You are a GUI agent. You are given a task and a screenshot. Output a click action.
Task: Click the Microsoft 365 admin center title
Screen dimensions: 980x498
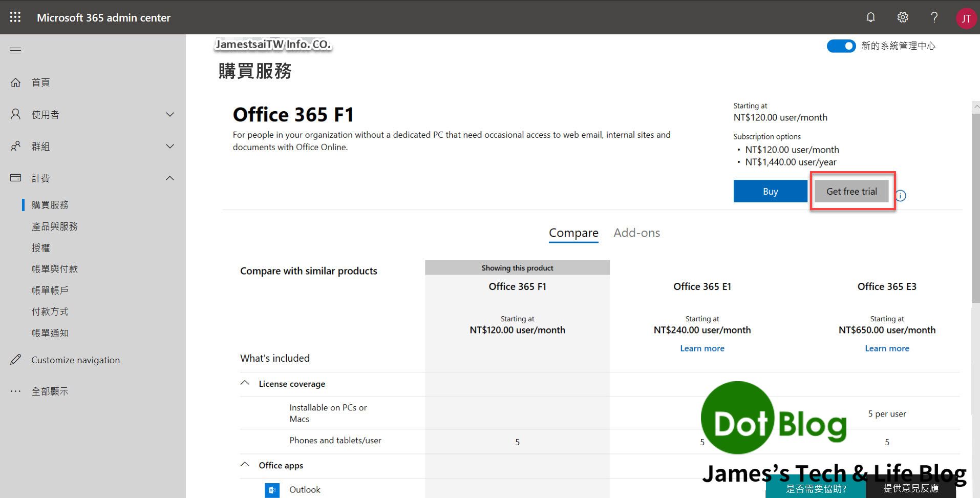[x=103, y=17]
